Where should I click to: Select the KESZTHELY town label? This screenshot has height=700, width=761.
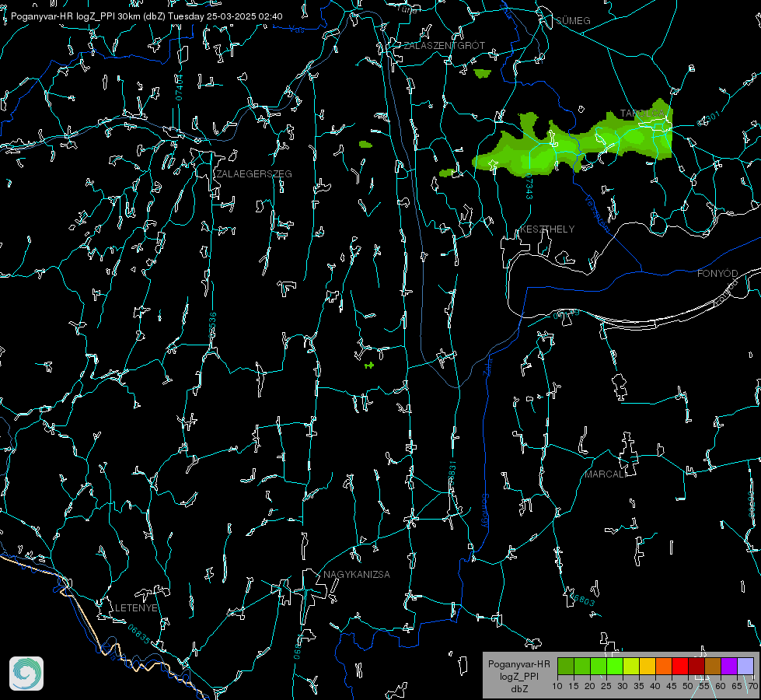tap(547, 229)
